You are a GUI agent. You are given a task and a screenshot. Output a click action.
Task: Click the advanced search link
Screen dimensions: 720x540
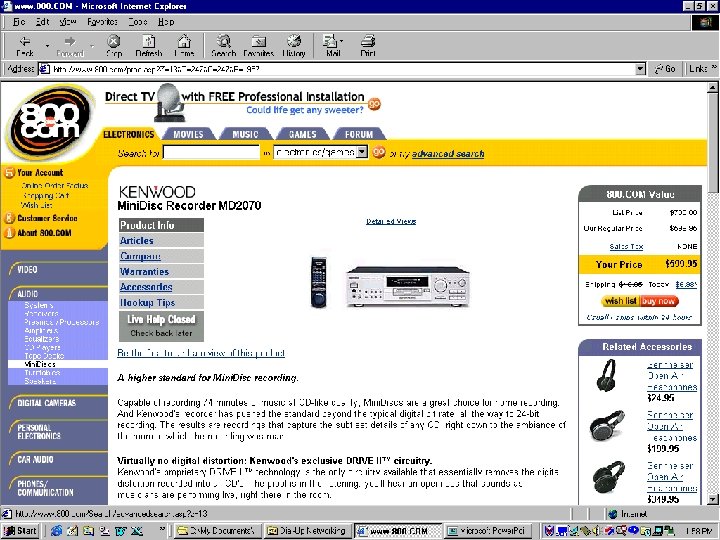pos(448,154)
